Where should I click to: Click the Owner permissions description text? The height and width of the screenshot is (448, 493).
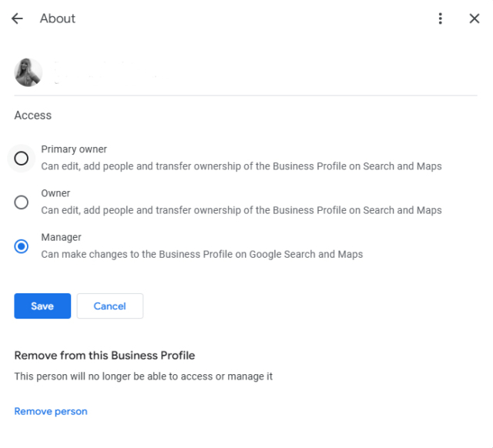(241, 209)
